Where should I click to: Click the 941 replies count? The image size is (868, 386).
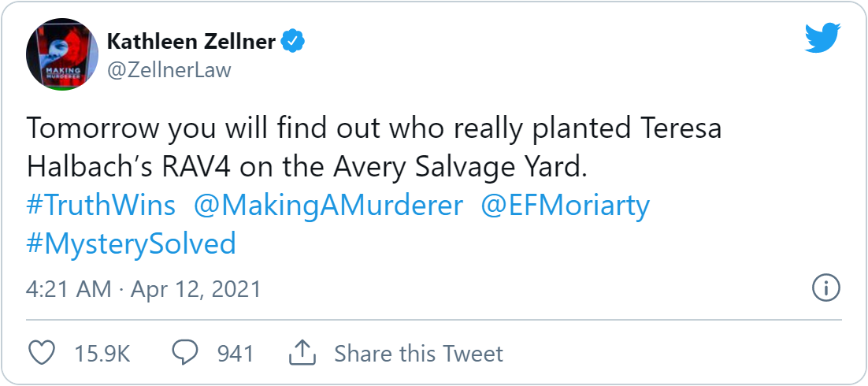(236, 354)
